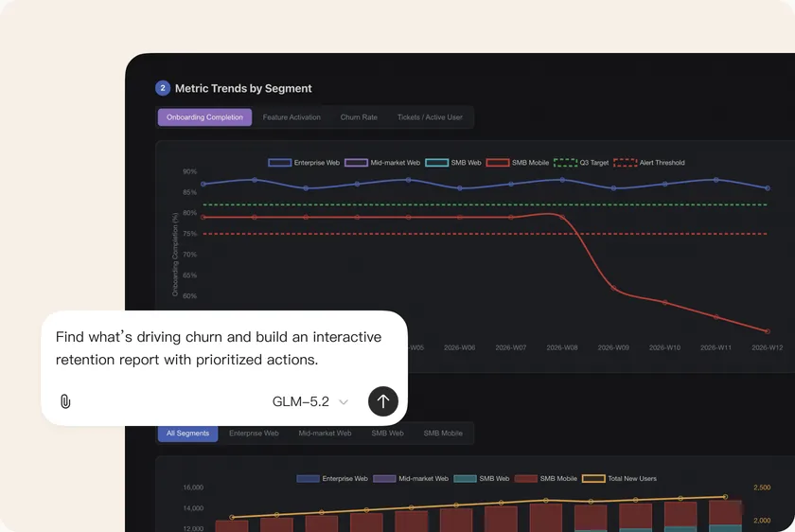Click the 2026-W10 axis label
This screenshot has width=795, height=532.
coord(664,348)
